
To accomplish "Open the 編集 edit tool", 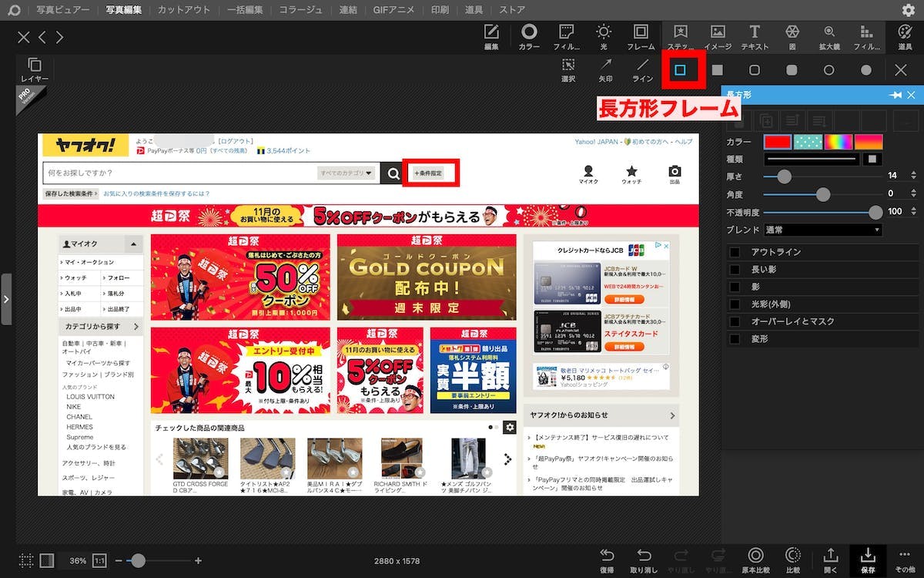I will 491,36.
